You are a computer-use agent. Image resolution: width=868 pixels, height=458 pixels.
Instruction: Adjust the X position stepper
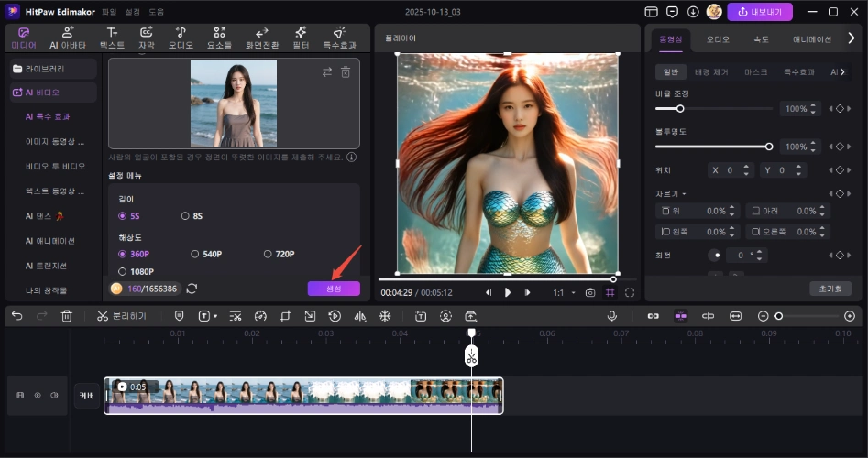[x=746, y=170]
